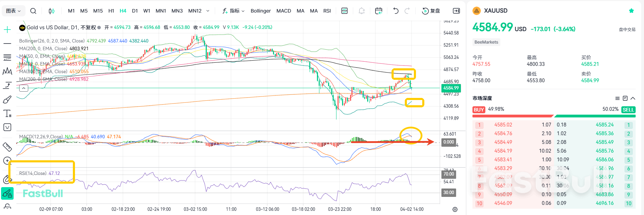Screen dimensions: 644x215
Task: Open the chart settings gear icon
Action: (x=455, y=209)
